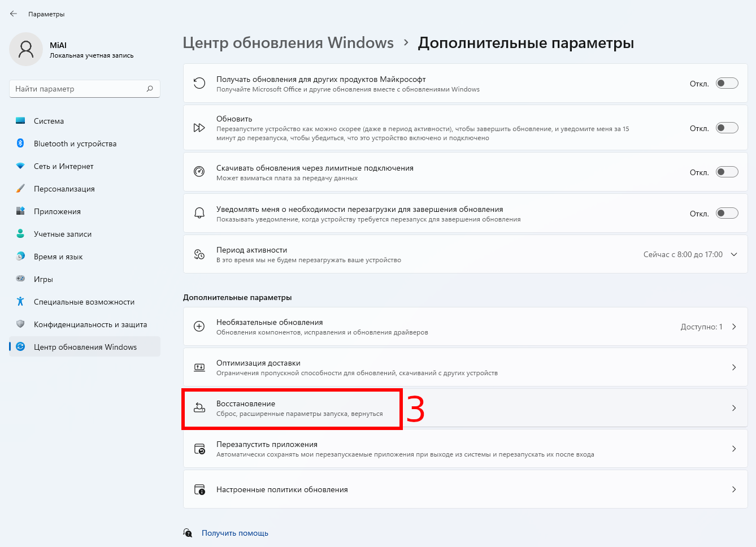Open Конфиденциальность и защита settings
Viewport: 756px width, 547px height.
pos(85,324)
